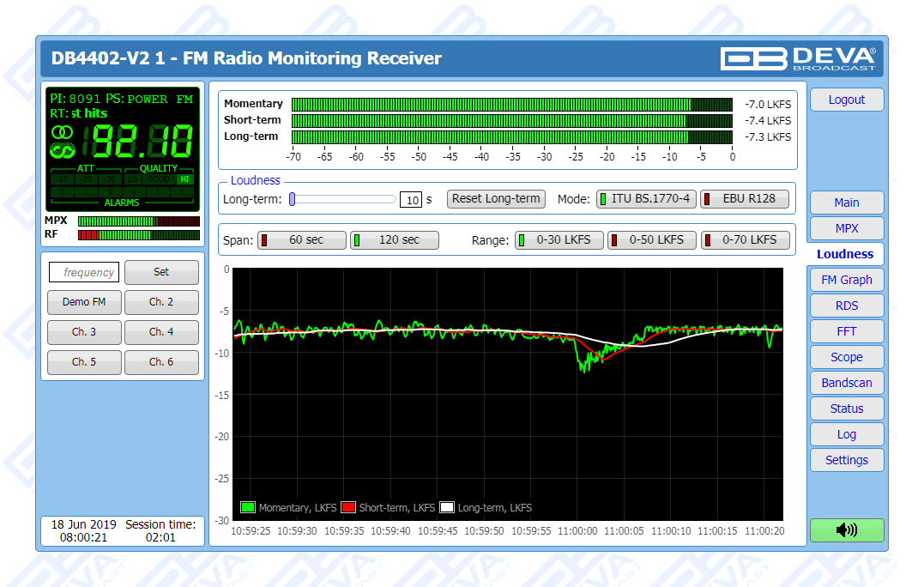Open the FM Graph tab
This screenshot has height=587, width=924.
846,280
